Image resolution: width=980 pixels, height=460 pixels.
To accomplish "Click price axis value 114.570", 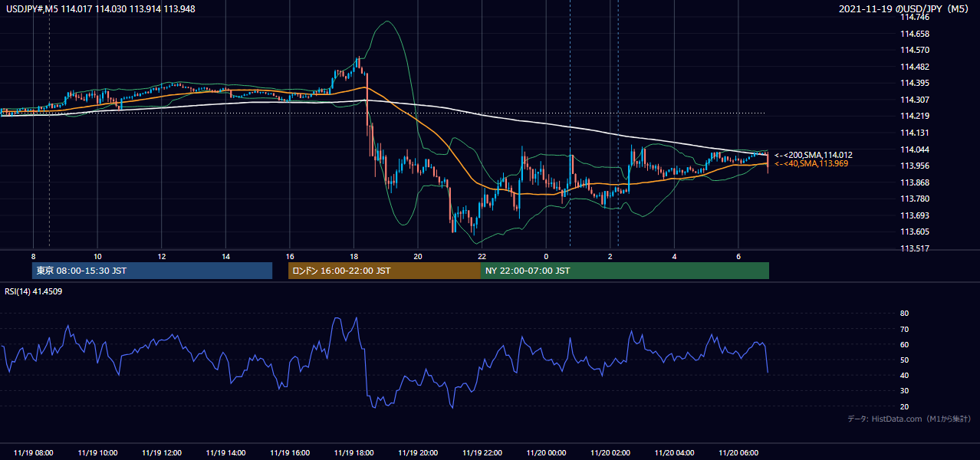I will [x=915, y=50].
